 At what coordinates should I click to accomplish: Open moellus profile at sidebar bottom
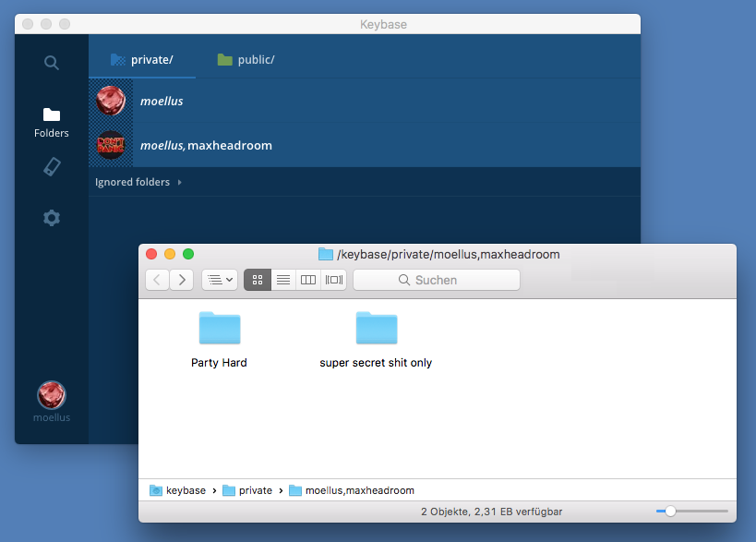point(52,402)
